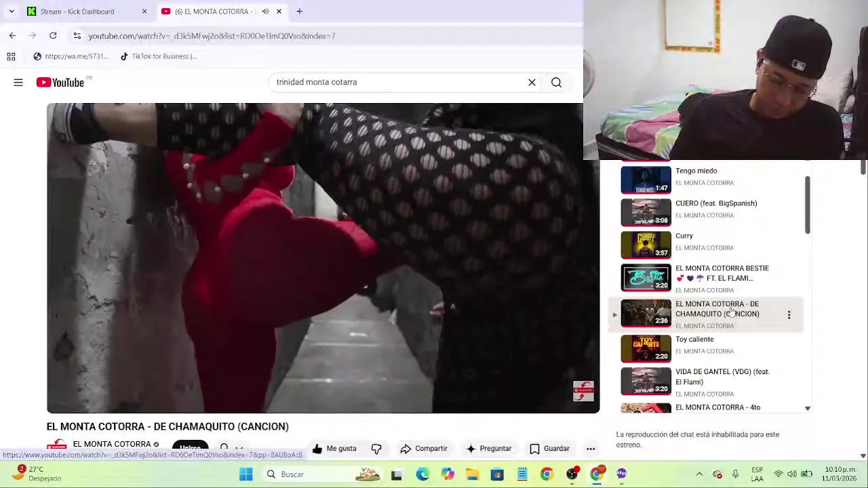Save video with Guardar button
The image size is (868, 488).
click(549, 448)
